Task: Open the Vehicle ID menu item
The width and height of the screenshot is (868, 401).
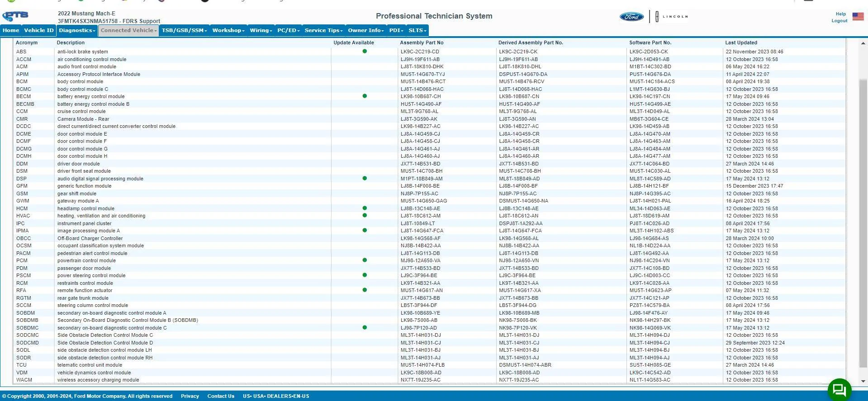Action: pos(39,30)
